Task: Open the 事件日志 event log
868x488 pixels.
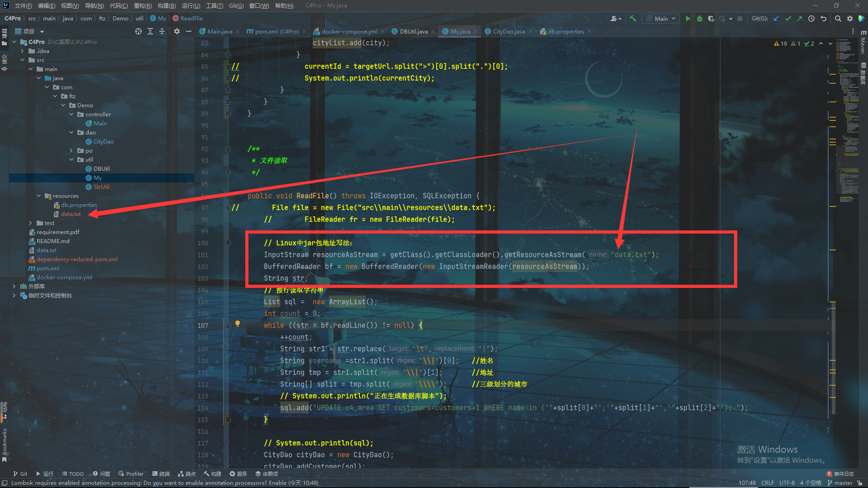Action: (x=840, y=474)
